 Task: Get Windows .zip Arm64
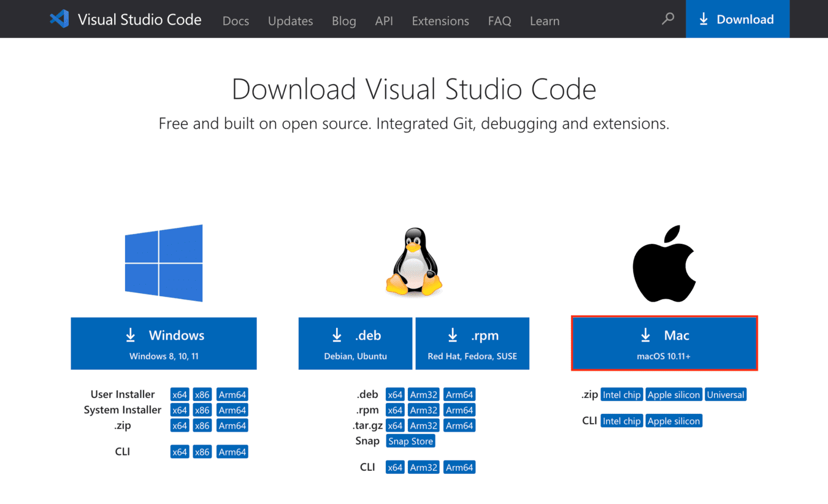pyautogui.click(x=232, y=426)
